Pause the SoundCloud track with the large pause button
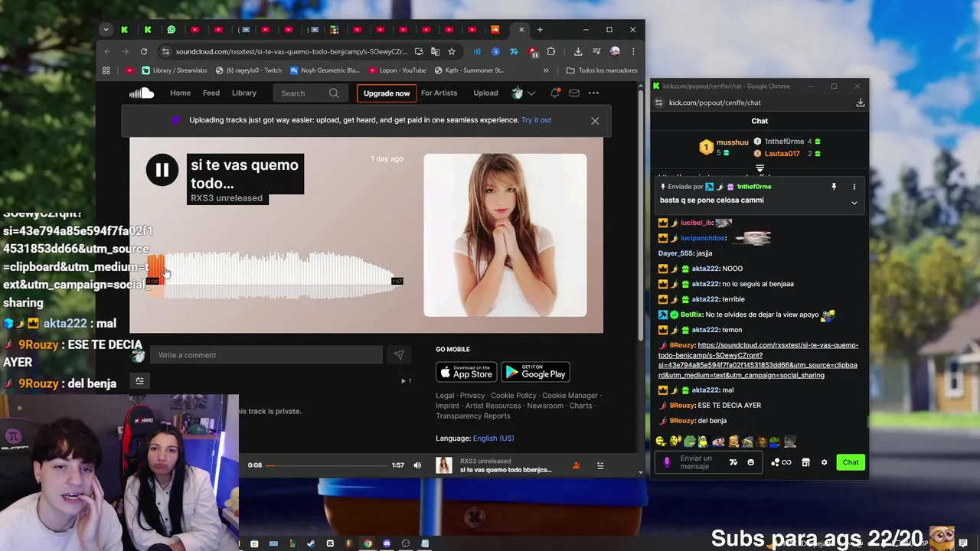Viewport: 980px width, 551px height. (162, 170)
